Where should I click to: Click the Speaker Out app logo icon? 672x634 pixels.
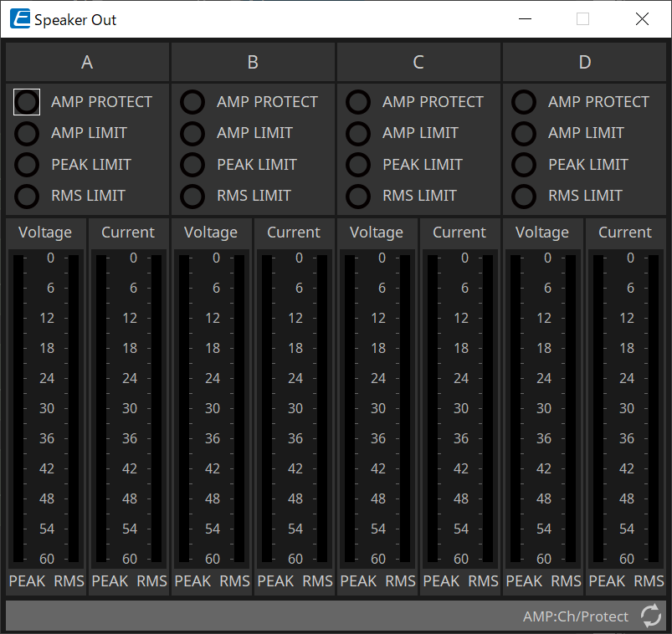(20, 19)
